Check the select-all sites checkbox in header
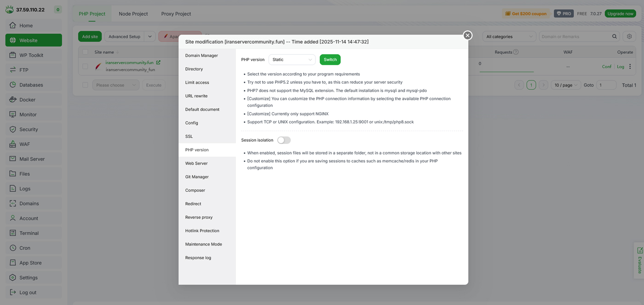Image resolution: width=644 pixels, height=305 pixels. pos(85,52)
